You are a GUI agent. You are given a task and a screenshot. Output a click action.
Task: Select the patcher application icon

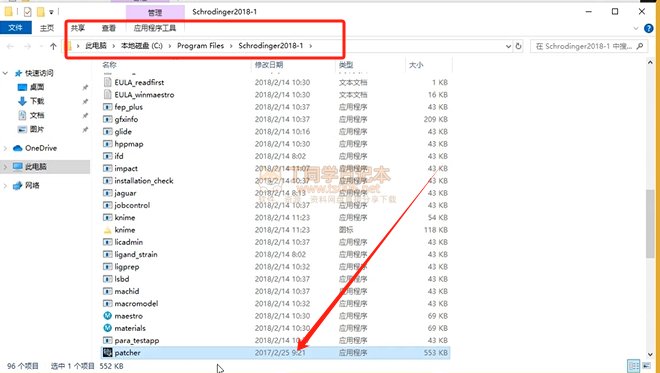(108, 352)
